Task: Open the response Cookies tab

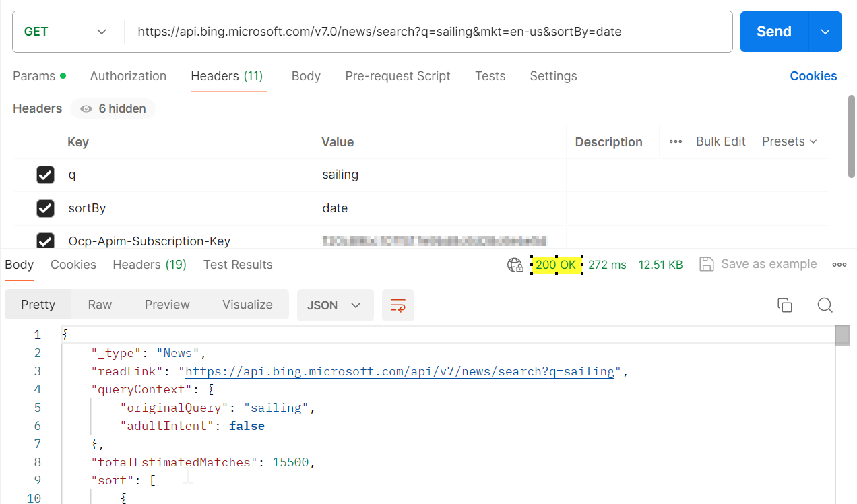Action: (73, 265)
